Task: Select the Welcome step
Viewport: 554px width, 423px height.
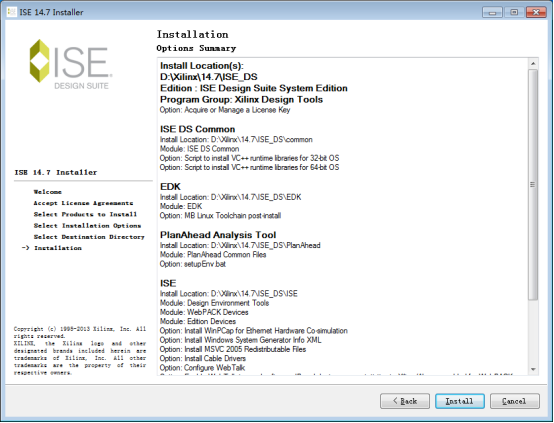Action: 48,192
